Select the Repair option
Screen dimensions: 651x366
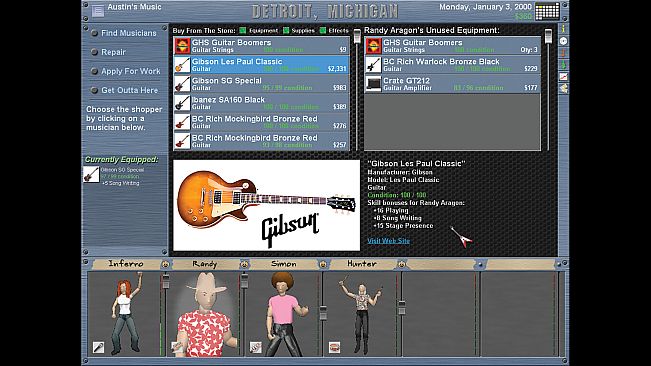coord(113,52)
